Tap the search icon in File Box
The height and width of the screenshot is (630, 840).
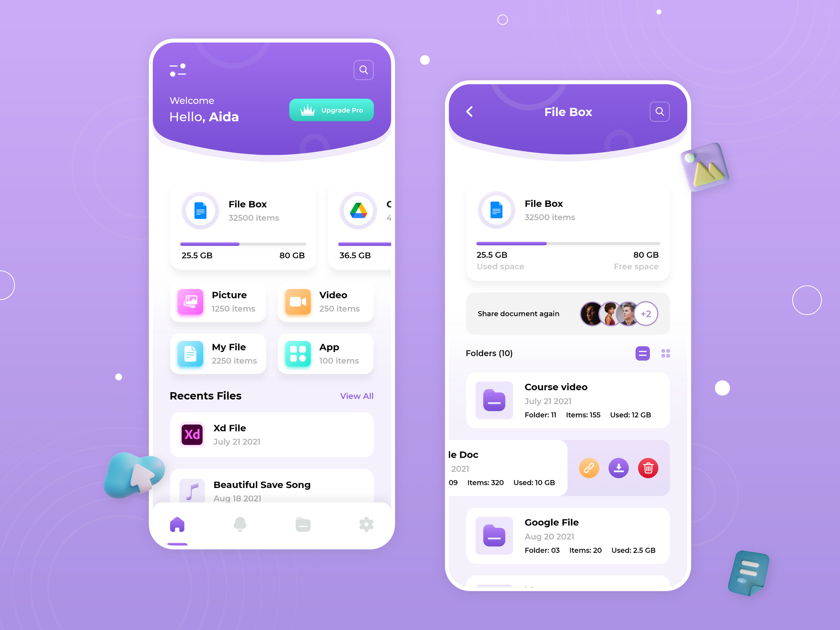tap(660, 111)
